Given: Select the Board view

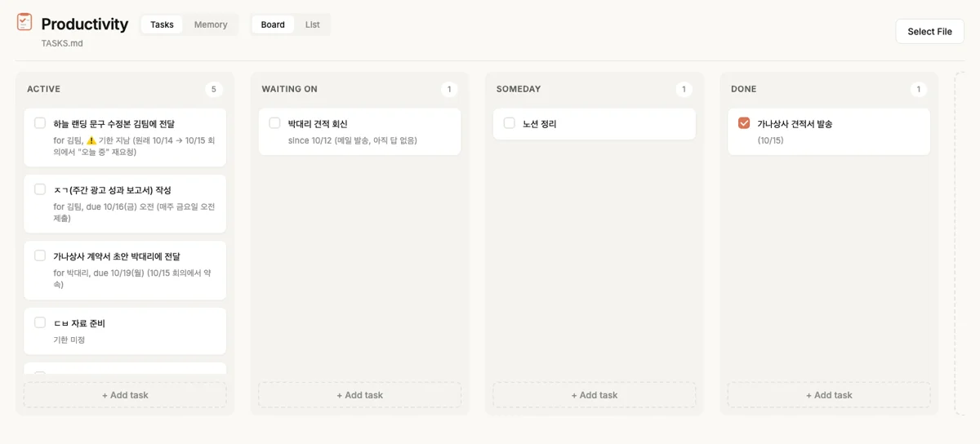Looking at the screenshot, I should pos(273,24).
